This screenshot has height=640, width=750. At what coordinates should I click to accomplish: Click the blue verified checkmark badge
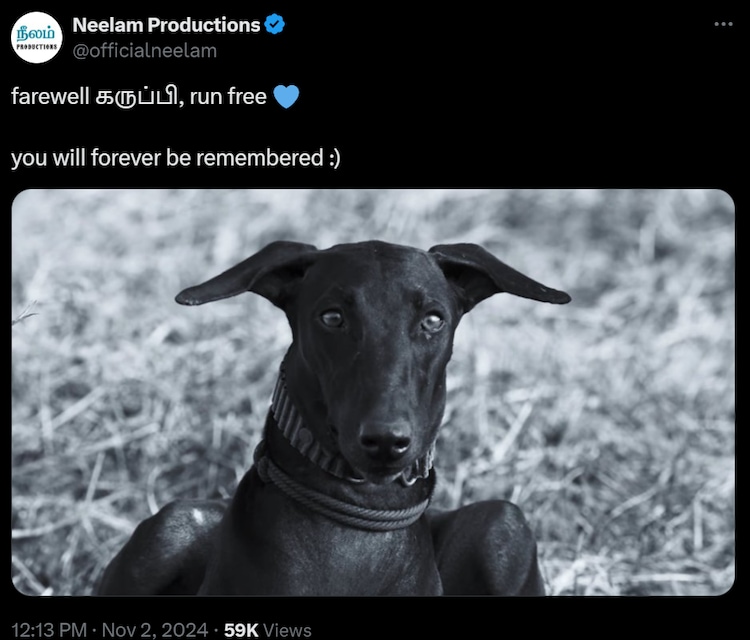275,24
